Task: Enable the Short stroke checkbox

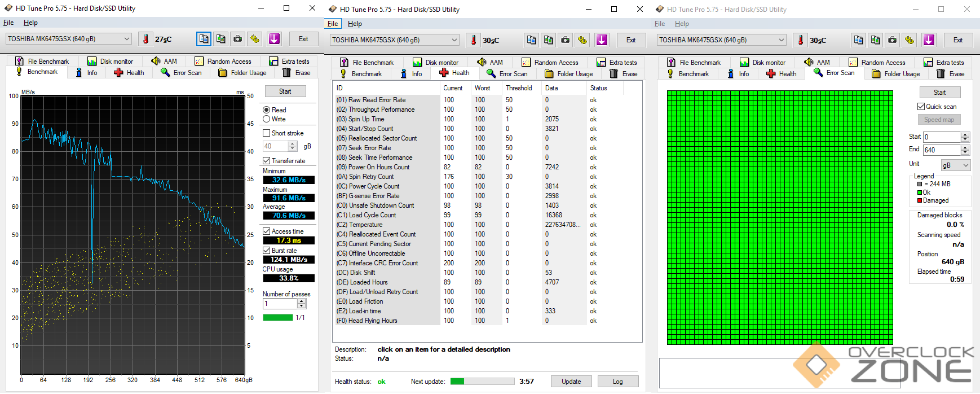Action: click(x=267, y=133)
